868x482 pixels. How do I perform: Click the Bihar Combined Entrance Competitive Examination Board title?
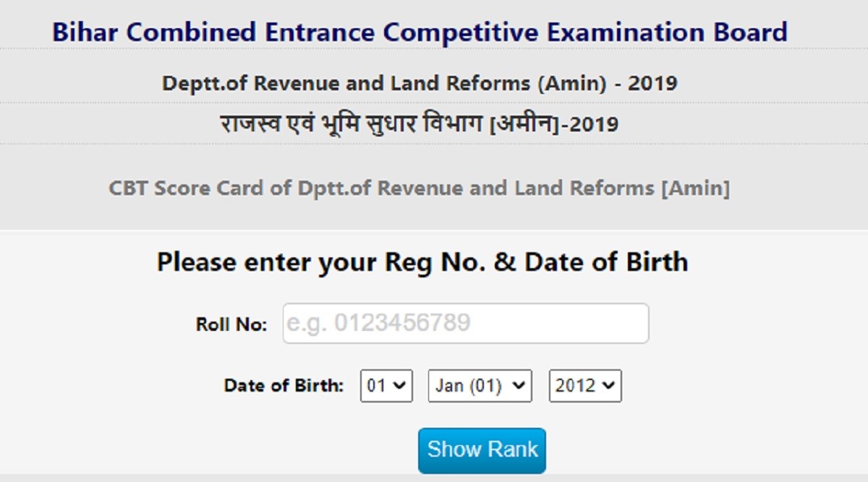420,33
